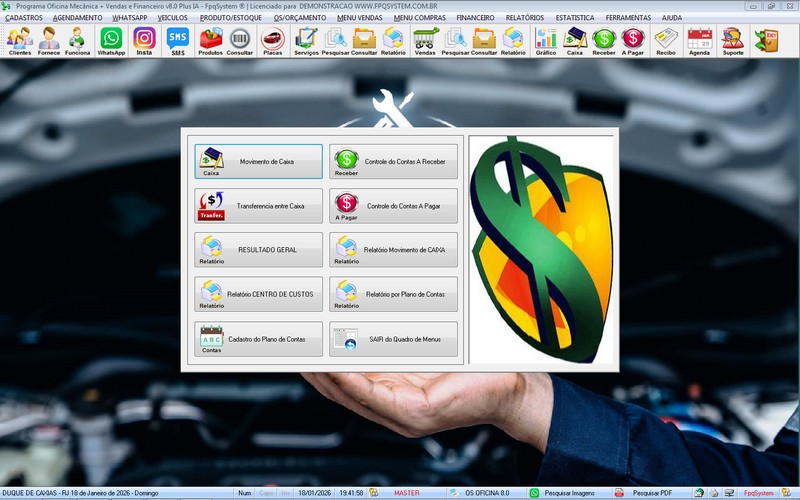Open the Agenda calendar icon

pos(699,41)
